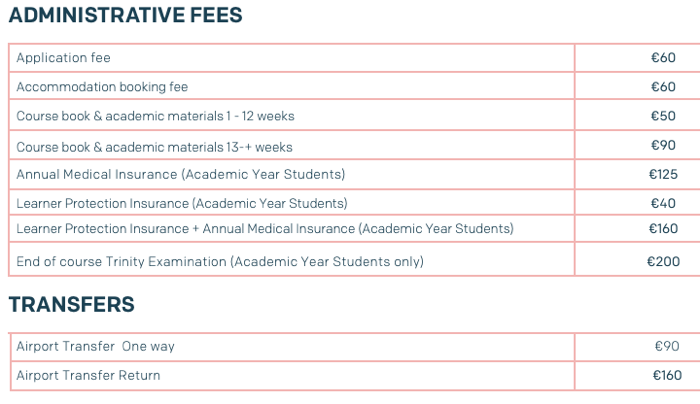This screenshot has width=700, height=404.
Task: Select Annual Medical Insurance row text
Action: pos(181,174)
